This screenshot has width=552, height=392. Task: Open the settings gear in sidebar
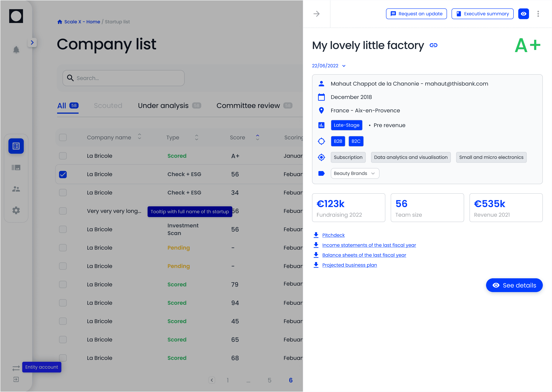pyautogui.click(x=16, y=210)
